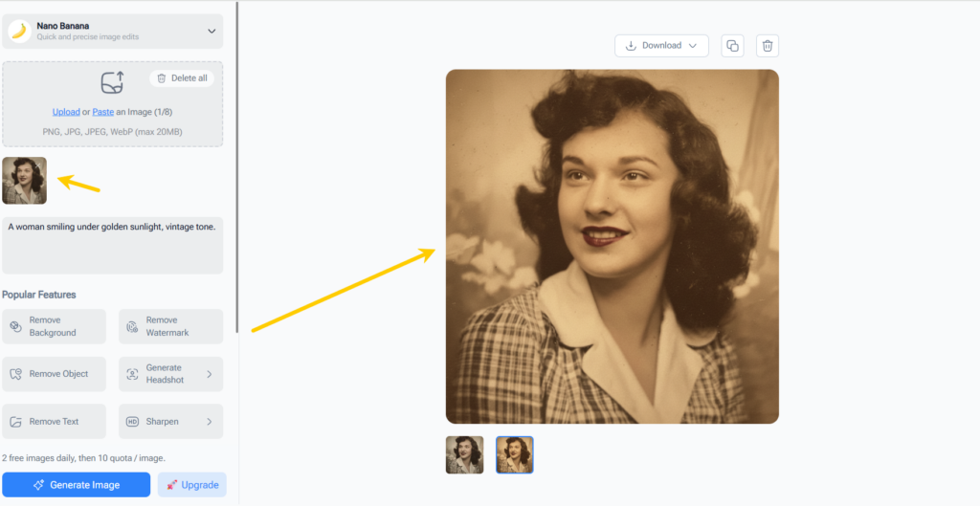
Task: Select the first original result thumbnail
Action: [x=464, y=455]
